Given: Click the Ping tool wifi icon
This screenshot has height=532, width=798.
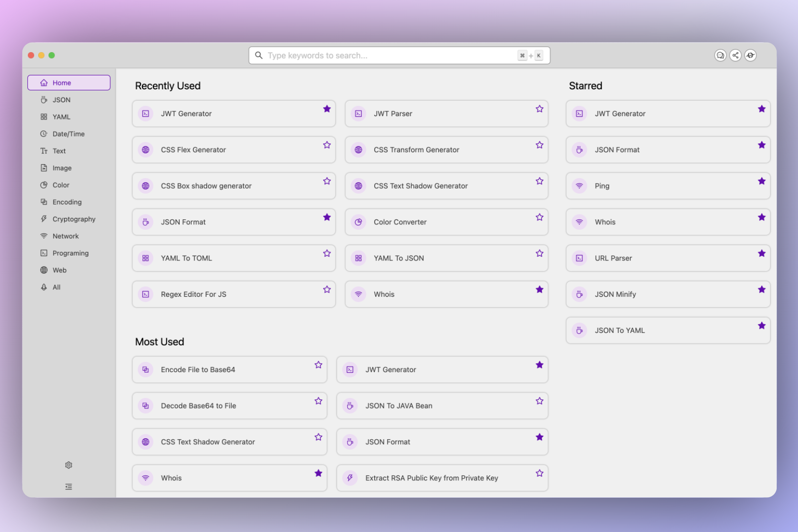Looking at the screenshot, I should pos(579,186).
